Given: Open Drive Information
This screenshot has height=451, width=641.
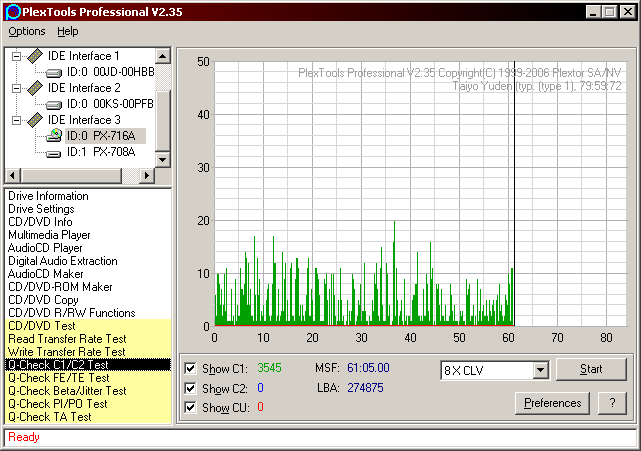Looking at the screenshot, I should pos(48,196).
